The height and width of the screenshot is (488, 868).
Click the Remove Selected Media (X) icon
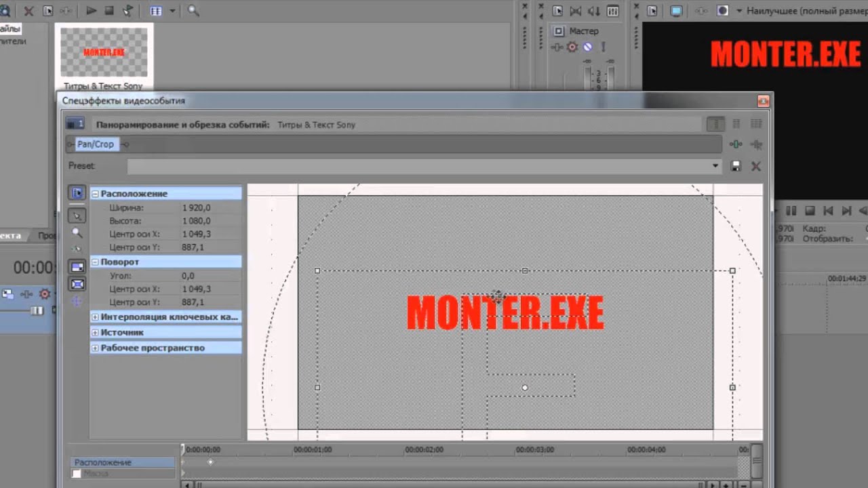(28, 11)
